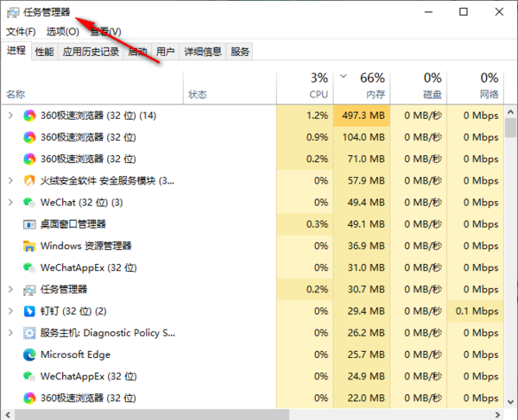
Task: Switch to the 用户 tab
Action: point(165,52)
